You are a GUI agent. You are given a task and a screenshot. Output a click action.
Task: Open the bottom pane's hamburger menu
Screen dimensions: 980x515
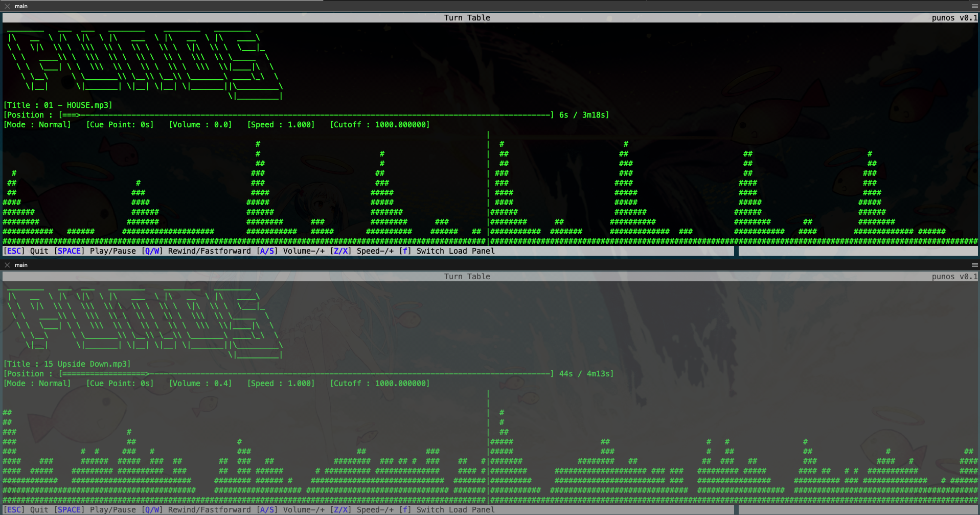point(974,265)
